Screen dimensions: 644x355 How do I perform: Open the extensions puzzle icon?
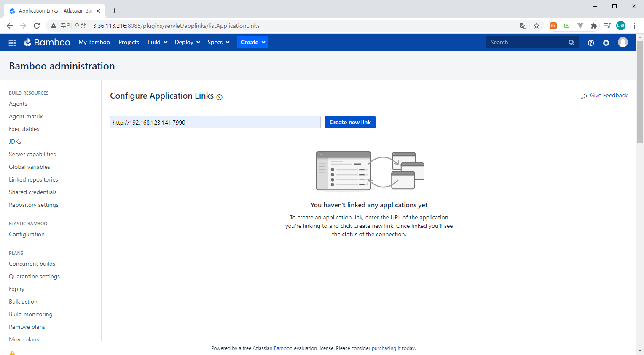(594, 26)
